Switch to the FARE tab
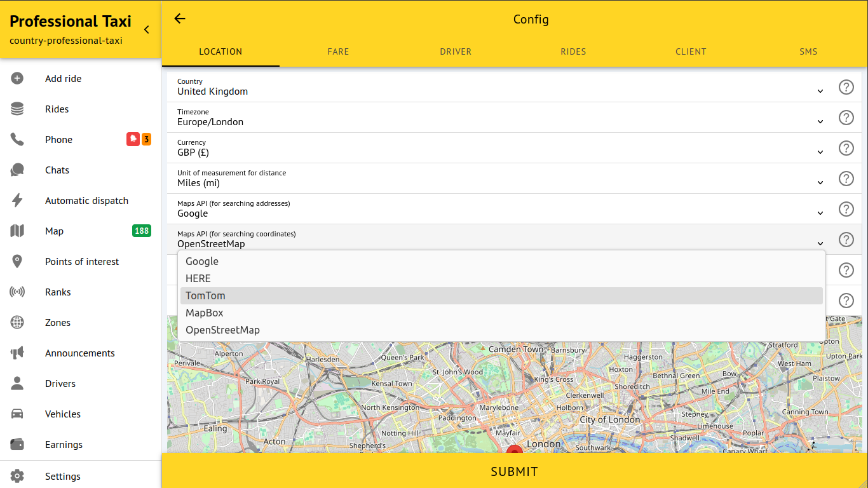 (338, 51)
